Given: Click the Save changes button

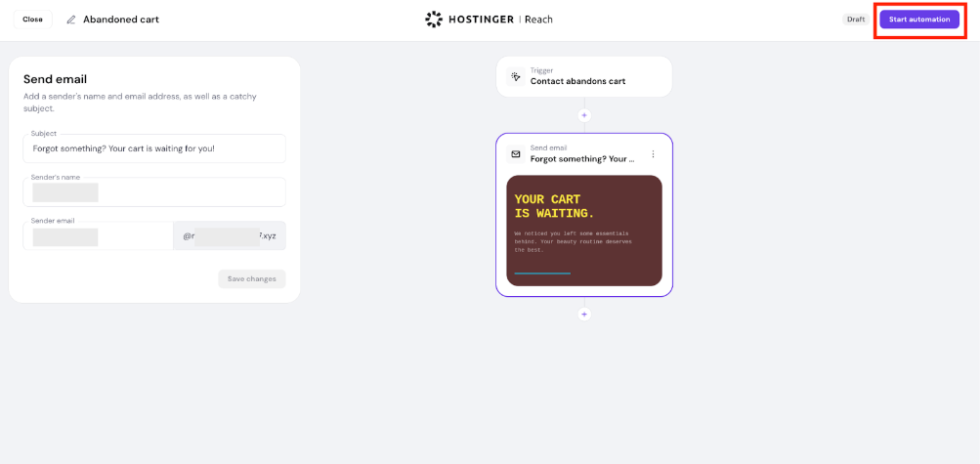Looking at the screenshot, I should (252, 279).
